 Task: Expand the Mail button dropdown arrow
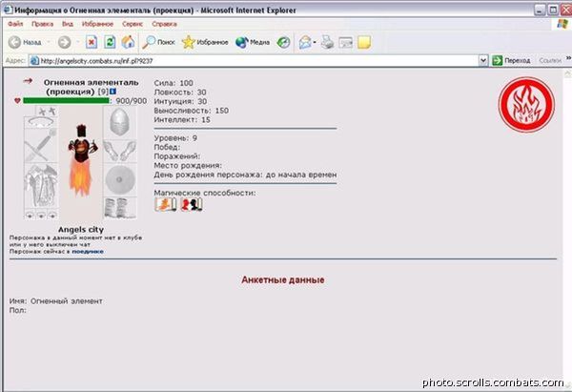coord(314,42)
